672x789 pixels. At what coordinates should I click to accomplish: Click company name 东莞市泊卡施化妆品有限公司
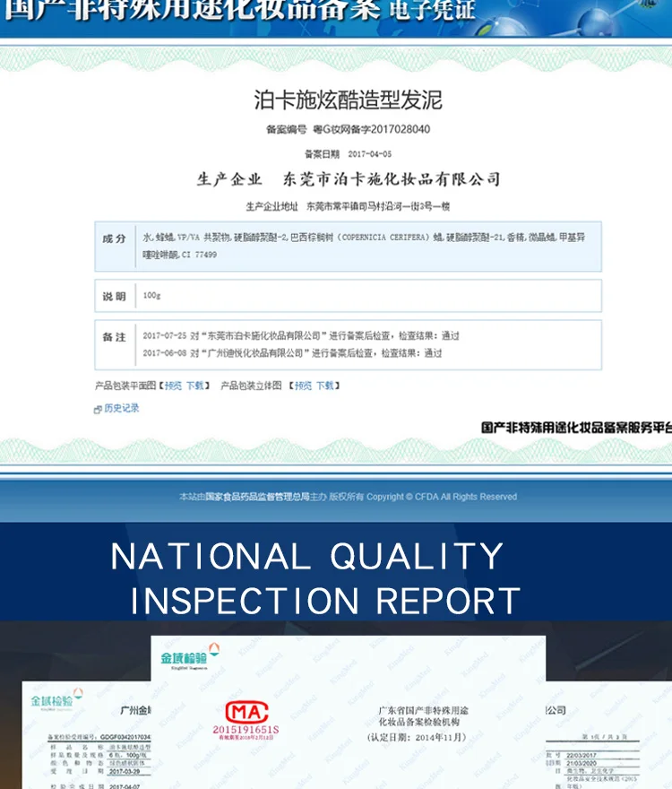coord(392,179)
